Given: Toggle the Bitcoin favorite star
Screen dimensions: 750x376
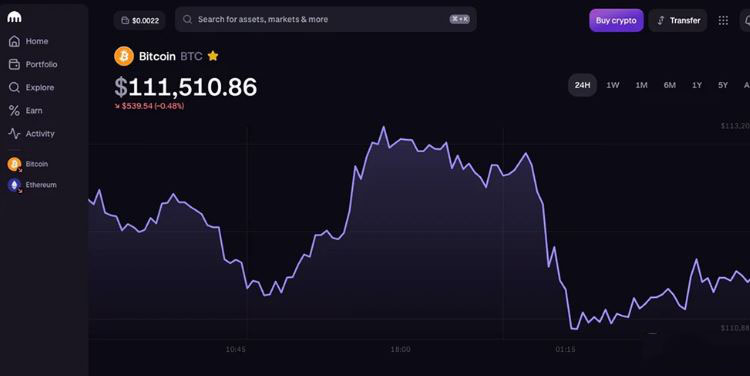Looking at the screenshot, I should pos(213,56).
